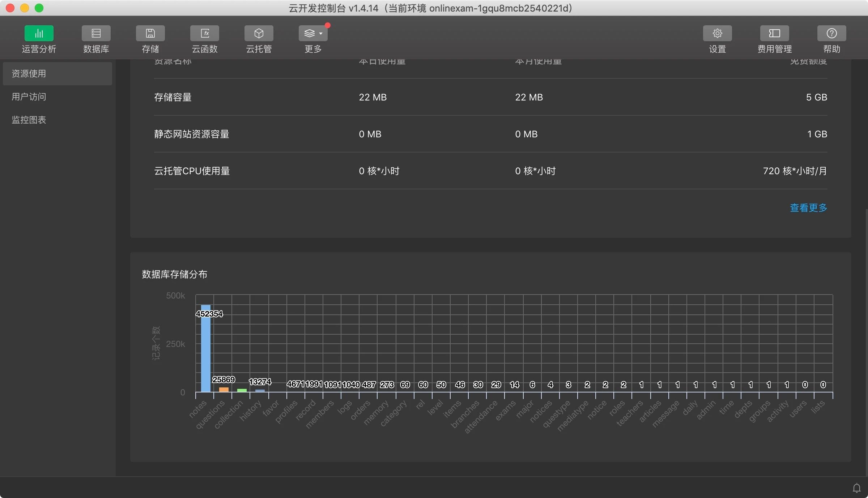Switch to 监控图表 sidebar item
Image resolution: width=868 pixels, height=498 pixels.
[29, 120]
